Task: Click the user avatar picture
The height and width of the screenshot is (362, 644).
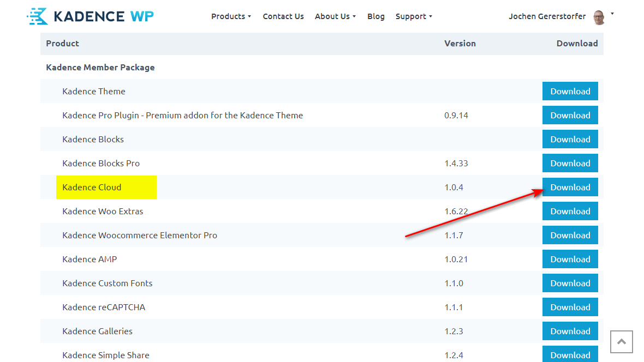Action: click(x=599, y=17)
